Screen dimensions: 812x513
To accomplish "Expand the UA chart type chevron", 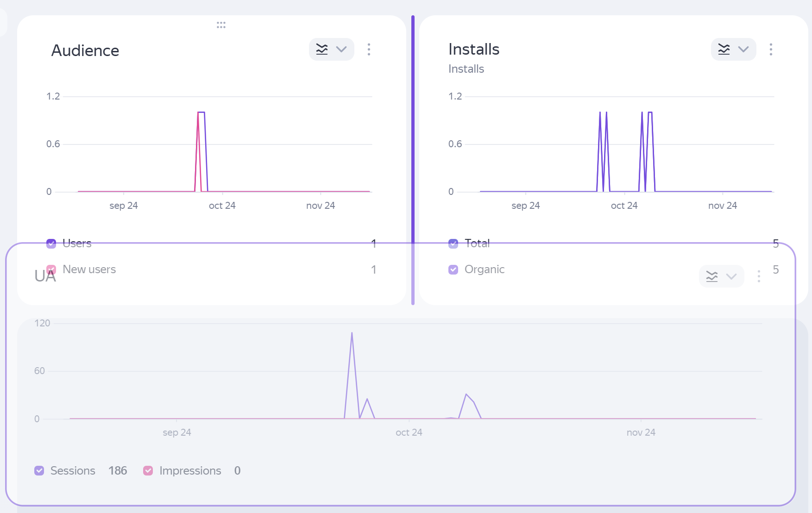I will point(731,276).
